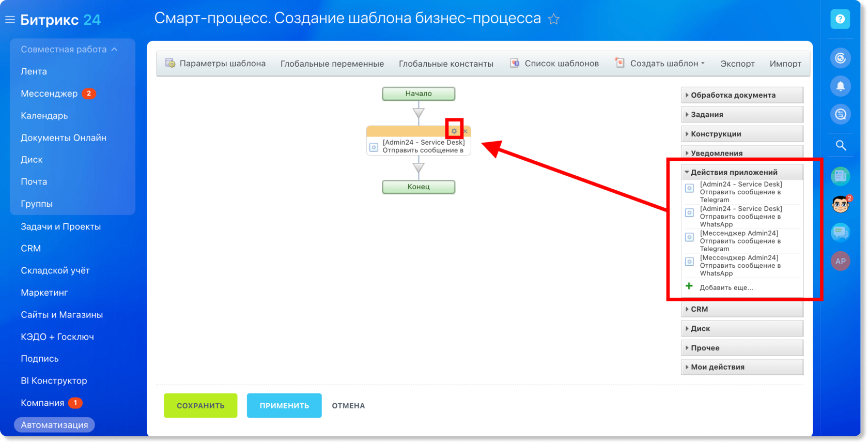Expand the Конструкции section
This screenshot has width=868, height=443.
tap(742, 134)
